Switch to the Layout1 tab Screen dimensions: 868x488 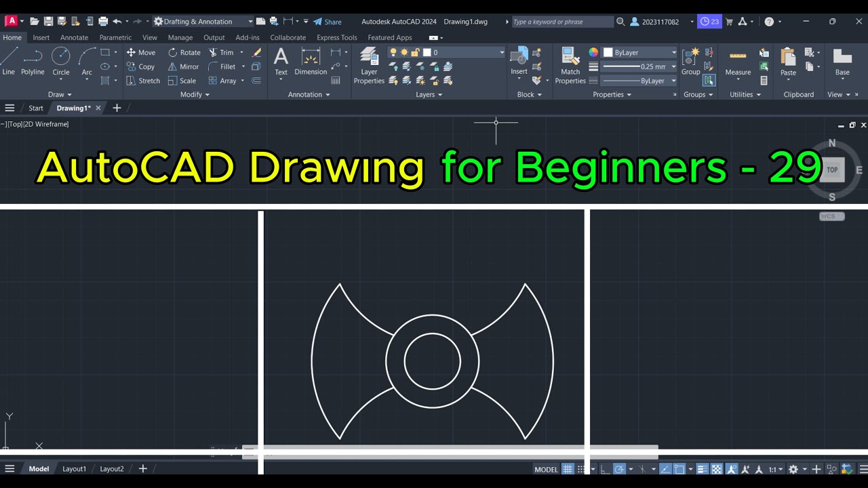tap(75, 468)
